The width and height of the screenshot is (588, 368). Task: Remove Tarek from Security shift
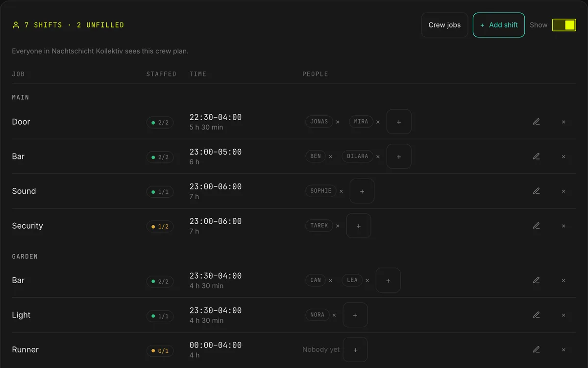click(x=338, y=226)
